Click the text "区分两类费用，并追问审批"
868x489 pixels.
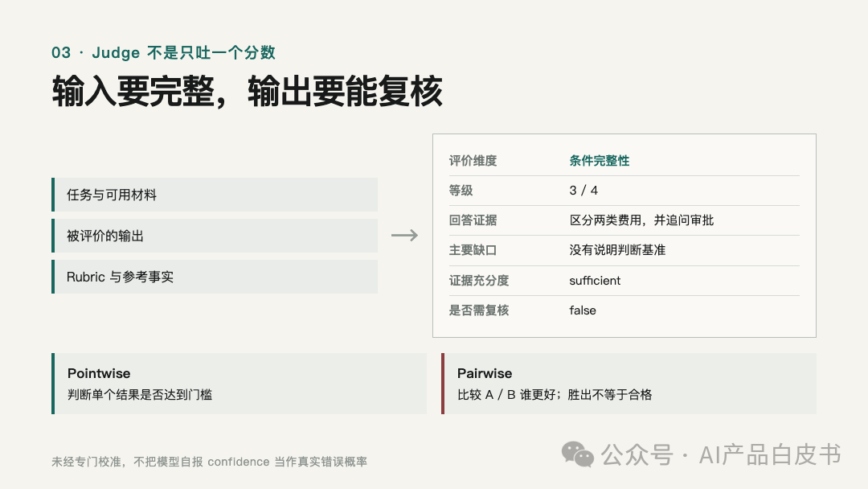click(x=641, y=220)
